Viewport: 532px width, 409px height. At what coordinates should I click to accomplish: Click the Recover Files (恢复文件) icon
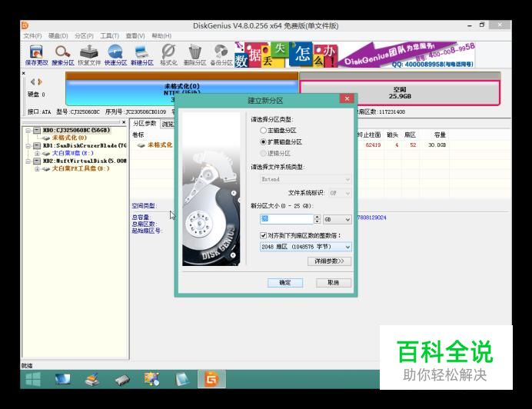click(89, 55)
